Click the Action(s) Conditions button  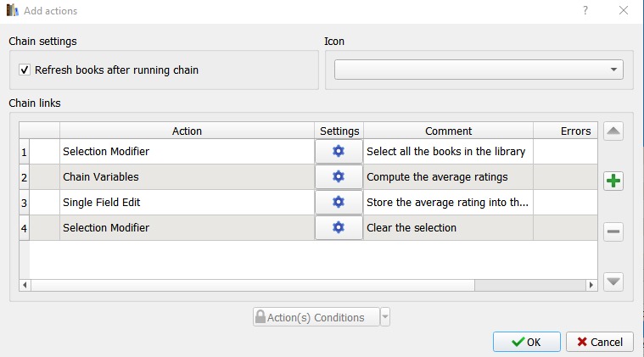point(316,318)
